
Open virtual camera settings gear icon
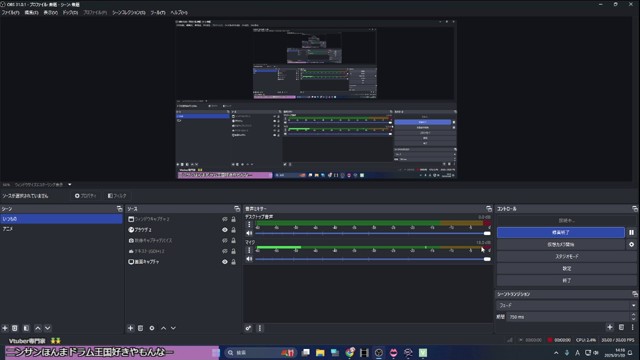631,244
